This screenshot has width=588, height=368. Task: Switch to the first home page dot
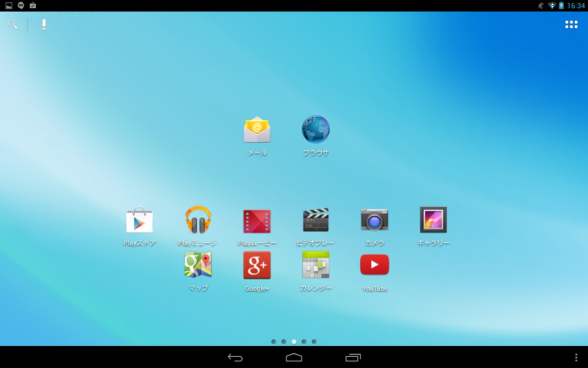click(x=273, y=342)
